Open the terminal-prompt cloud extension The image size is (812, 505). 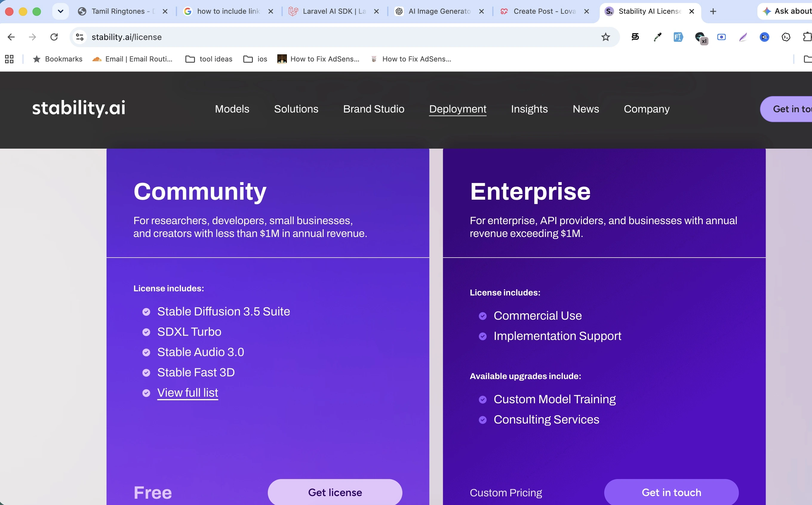click(x=786, y=37)
